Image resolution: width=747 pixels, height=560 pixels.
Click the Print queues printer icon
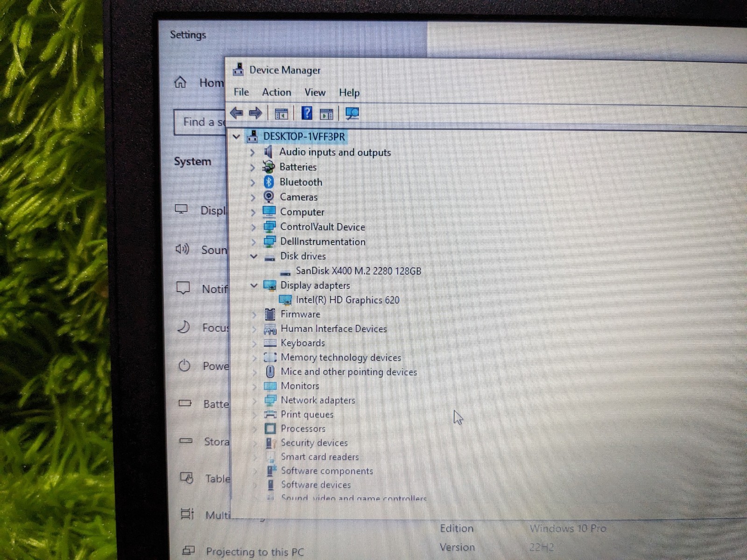(x=270, y=414)
